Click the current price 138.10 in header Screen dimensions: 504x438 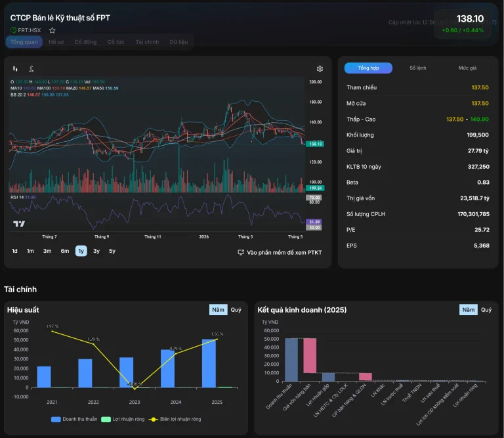(470, 18)
